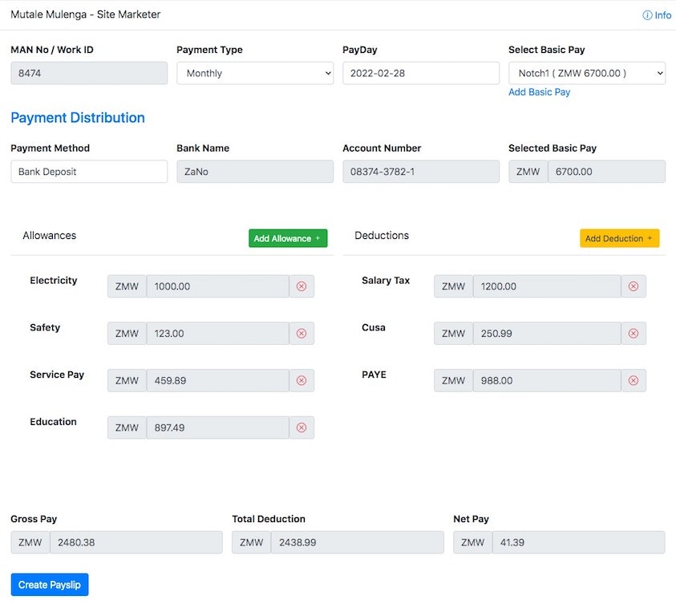
Task: Click the Account Number field
Action: pos(421,172)
